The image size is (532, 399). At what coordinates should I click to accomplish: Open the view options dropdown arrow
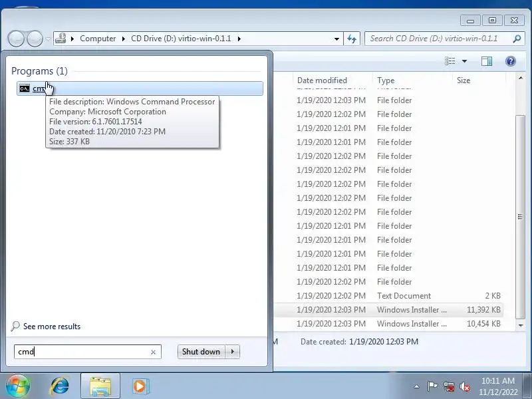[464, 61]
